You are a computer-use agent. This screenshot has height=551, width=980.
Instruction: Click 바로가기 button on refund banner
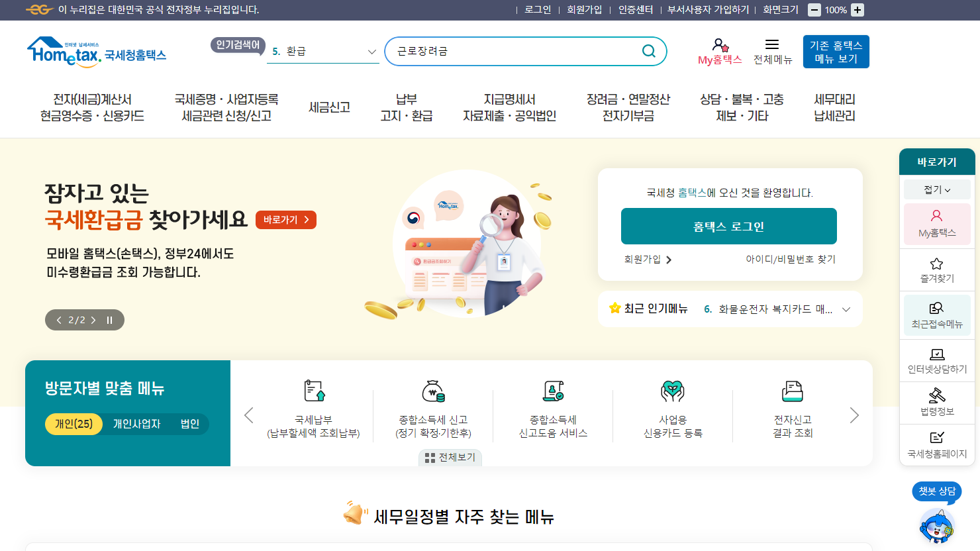[286, 220]
